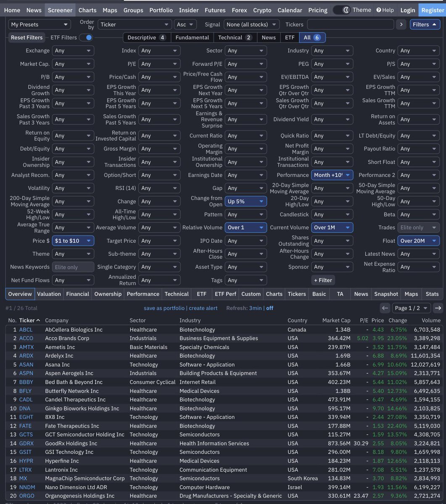Click the Pricing menu item
The height and width of the screenshot is (504, 446).
(318, 10)
